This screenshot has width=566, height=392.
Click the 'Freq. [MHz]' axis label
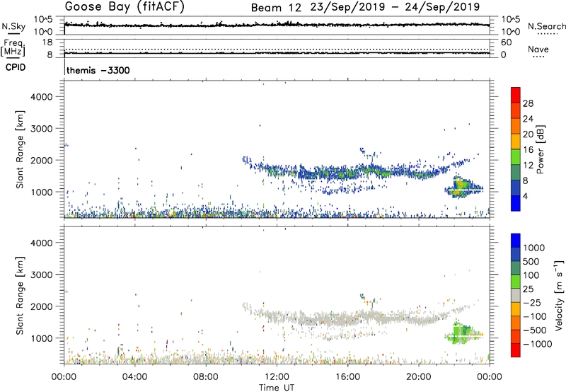point(13,48)
